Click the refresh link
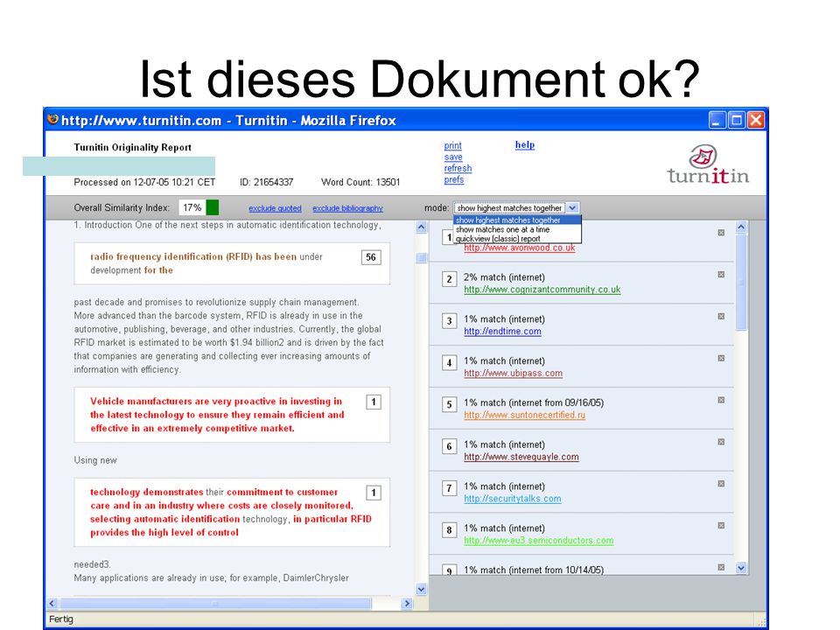This screenshot has height=630, width=840. pyautogui.click(x=458, y=168)
